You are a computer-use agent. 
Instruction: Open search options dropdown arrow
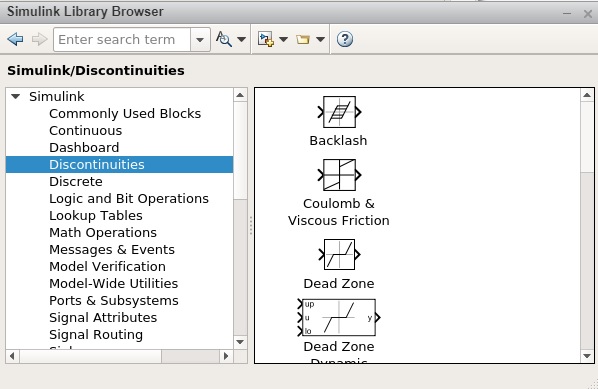click(241, 39)
